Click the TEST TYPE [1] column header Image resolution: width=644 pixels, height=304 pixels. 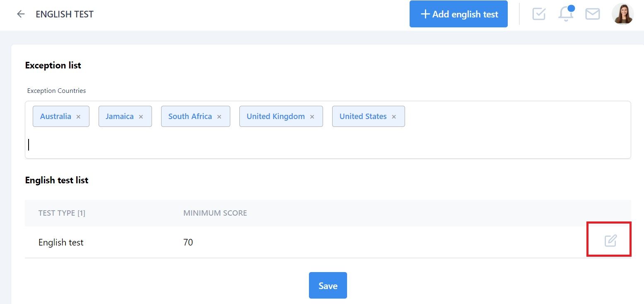click(x=62, y=213)
